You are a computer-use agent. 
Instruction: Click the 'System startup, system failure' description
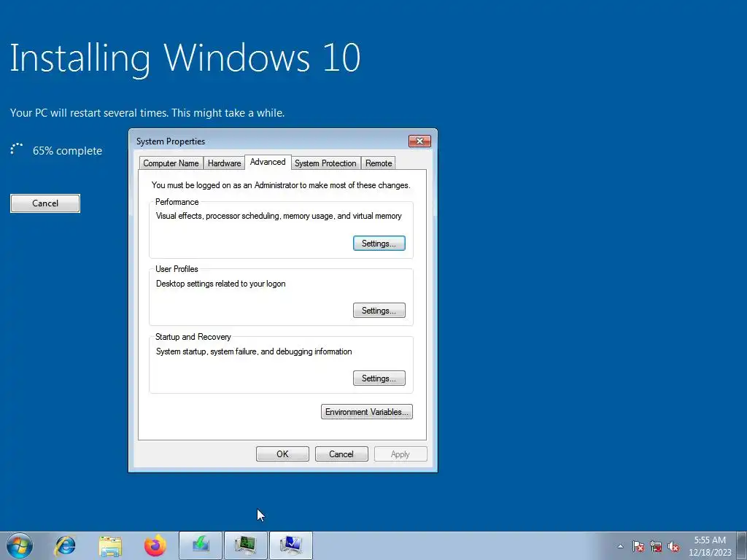254,351
